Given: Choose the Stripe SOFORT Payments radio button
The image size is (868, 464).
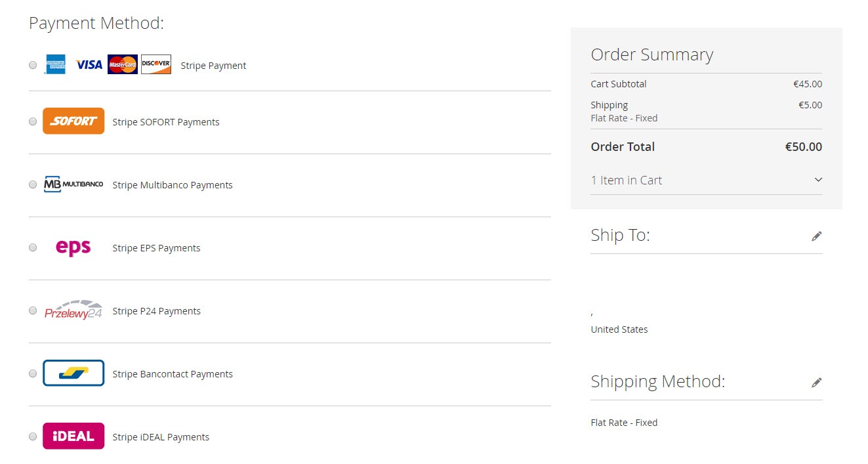Looking at the screenshot, I should pos(33,121).
